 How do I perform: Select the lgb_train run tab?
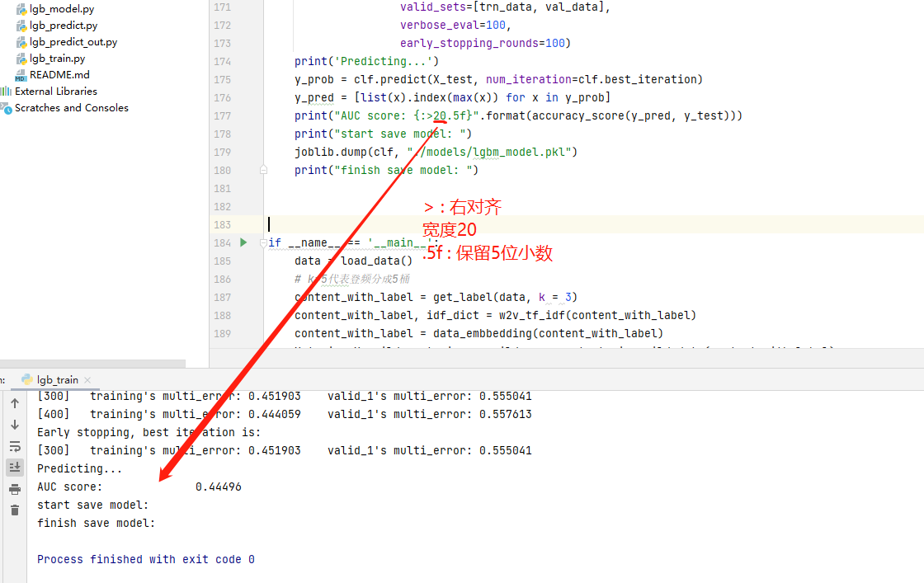[57, 380]
